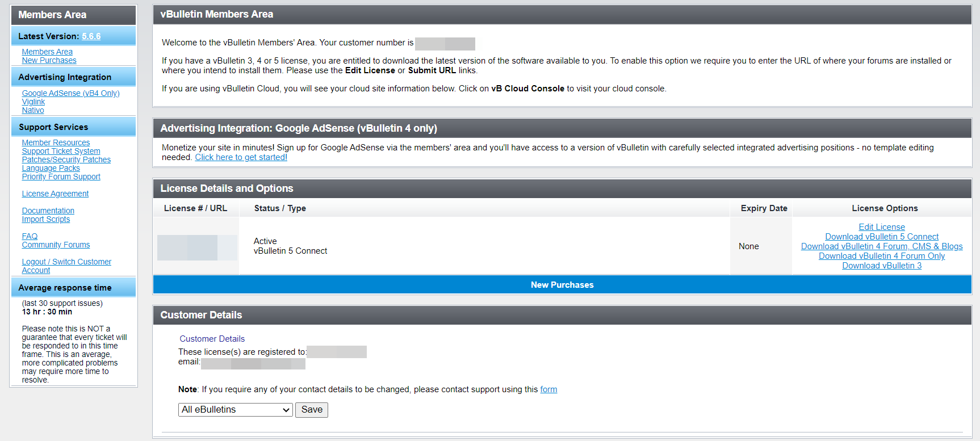Click the 'Status / Type' column header
This screenshot has height=441, width=980.
click(280, 208)
